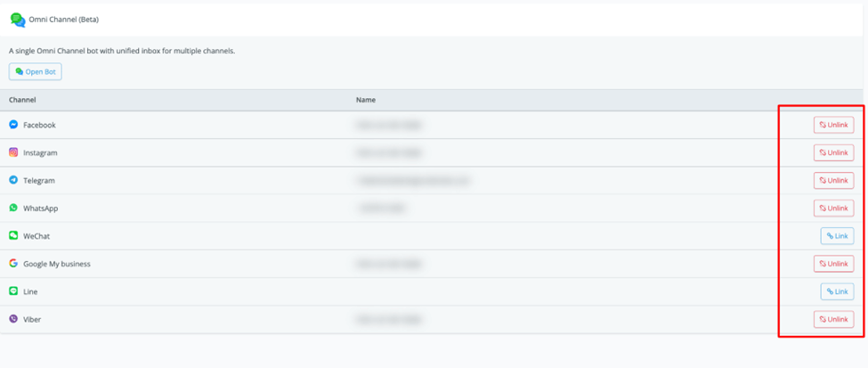Click the Omni Channel chat bubbles logo
Viewport: 868px width, 368px height.
(18, 20)
